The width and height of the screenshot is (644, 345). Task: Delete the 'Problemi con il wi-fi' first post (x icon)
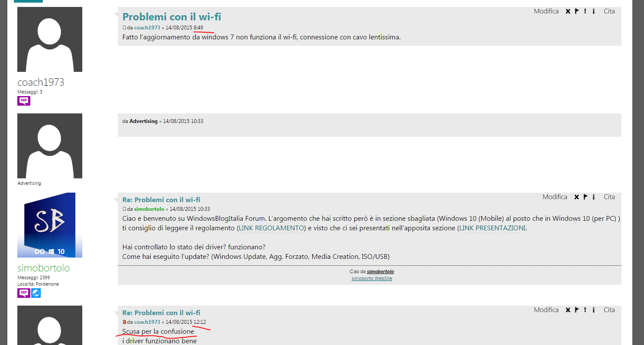(568, 11)
